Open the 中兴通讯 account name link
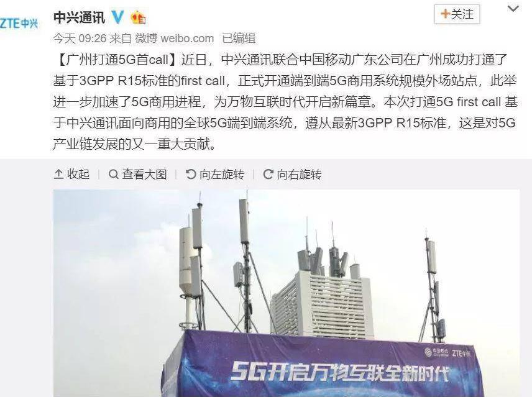Viewport: 532px width, 397px height. (x=80, y=17)
